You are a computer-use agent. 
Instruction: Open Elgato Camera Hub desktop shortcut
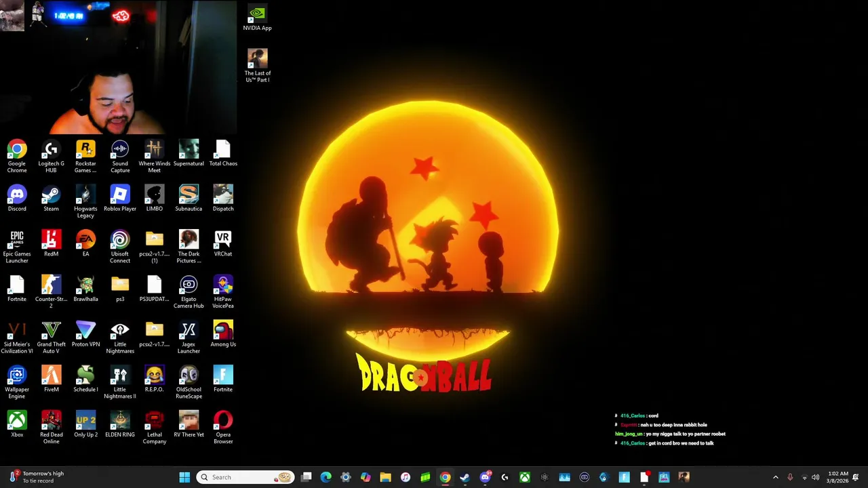click(x=189, y=292)
